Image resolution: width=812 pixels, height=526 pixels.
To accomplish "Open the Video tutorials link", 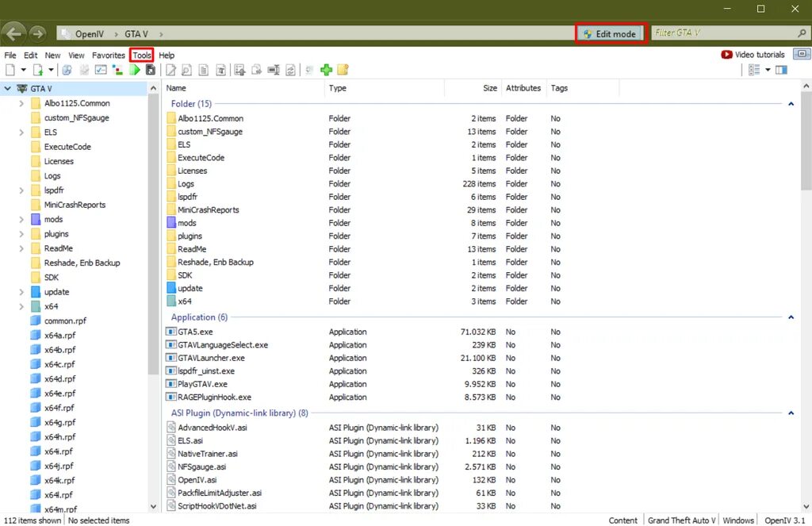I will [753, 55].
